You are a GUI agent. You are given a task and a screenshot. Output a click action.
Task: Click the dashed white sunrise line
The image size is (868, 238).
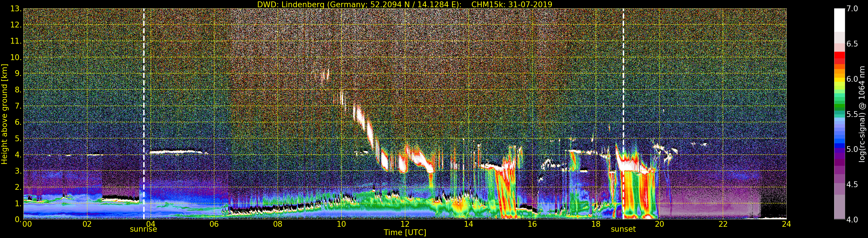144,114
